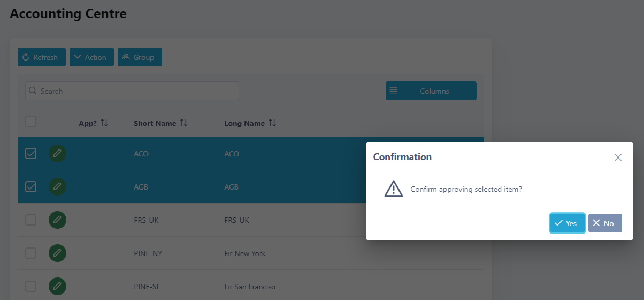Confirm approval with the Yes button
This screenshot has width=644, height=300.
tap(567, 223)
